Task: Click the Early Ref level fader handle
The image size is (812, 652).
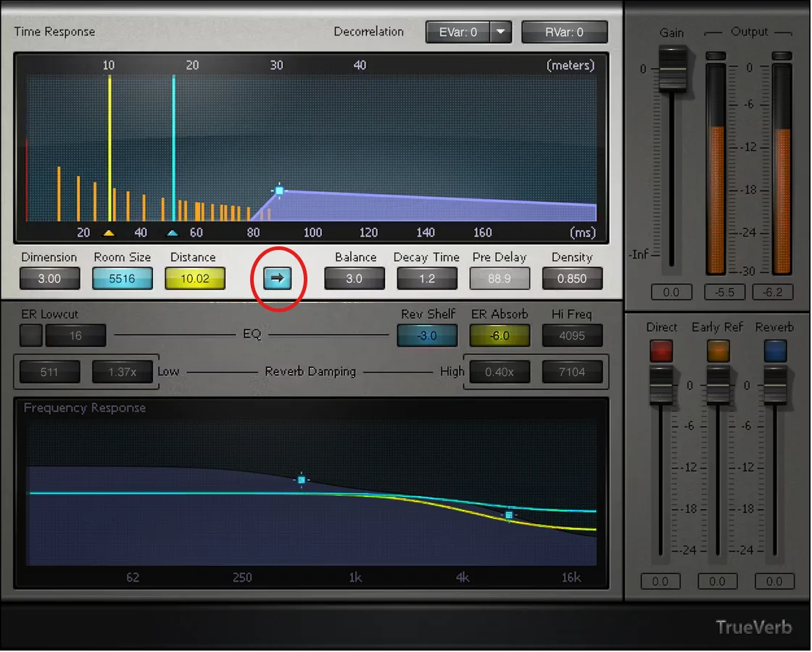Action: coord(718,385)
